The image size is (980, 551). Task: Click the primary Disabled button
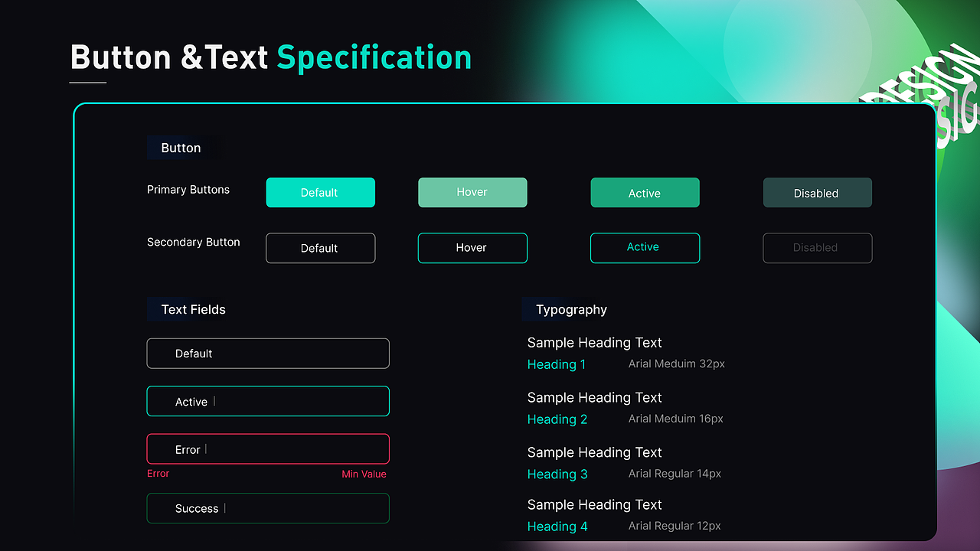pyautogui.click(x=818, y=193)
